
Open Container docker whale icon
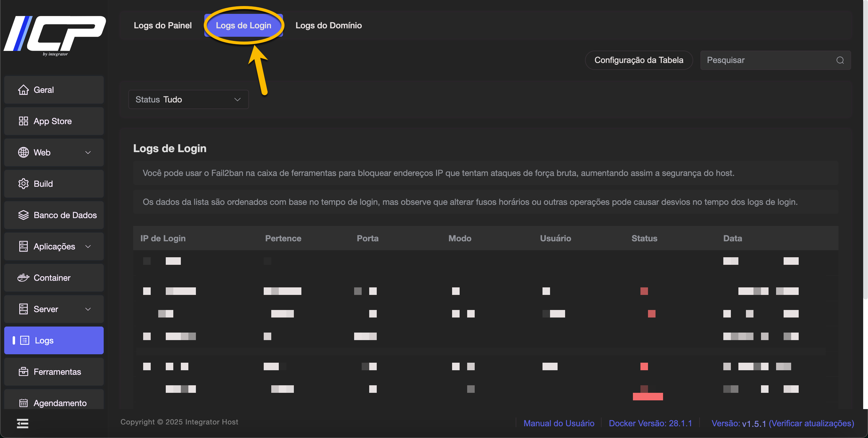23,278
